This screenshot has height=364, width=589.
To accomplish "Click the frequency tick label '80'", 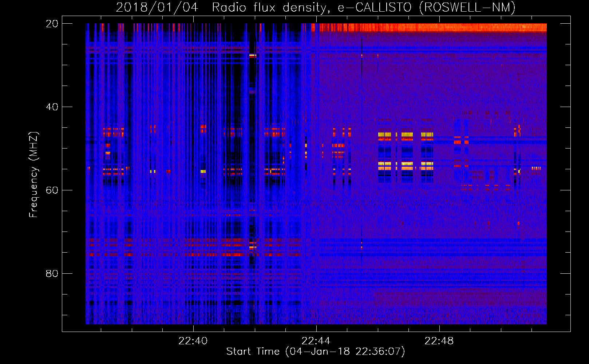I will 52,274.
